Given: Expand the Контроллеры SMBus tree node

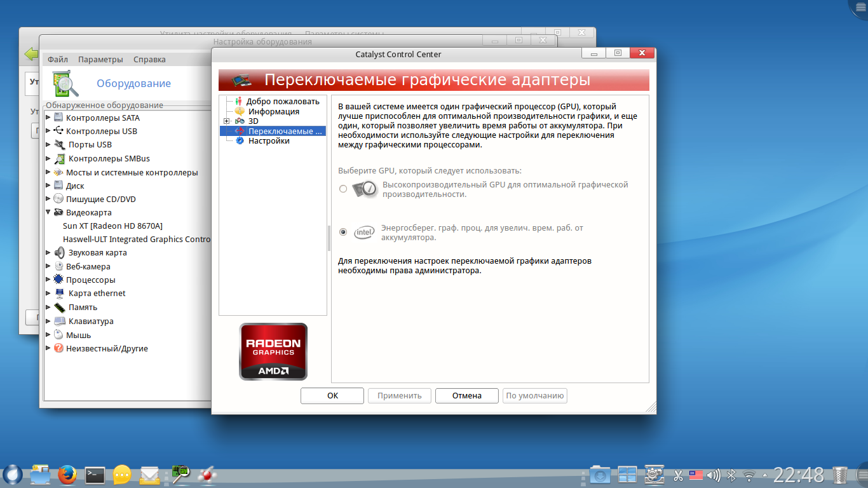Looking at the screenshot, I should 48,158.
